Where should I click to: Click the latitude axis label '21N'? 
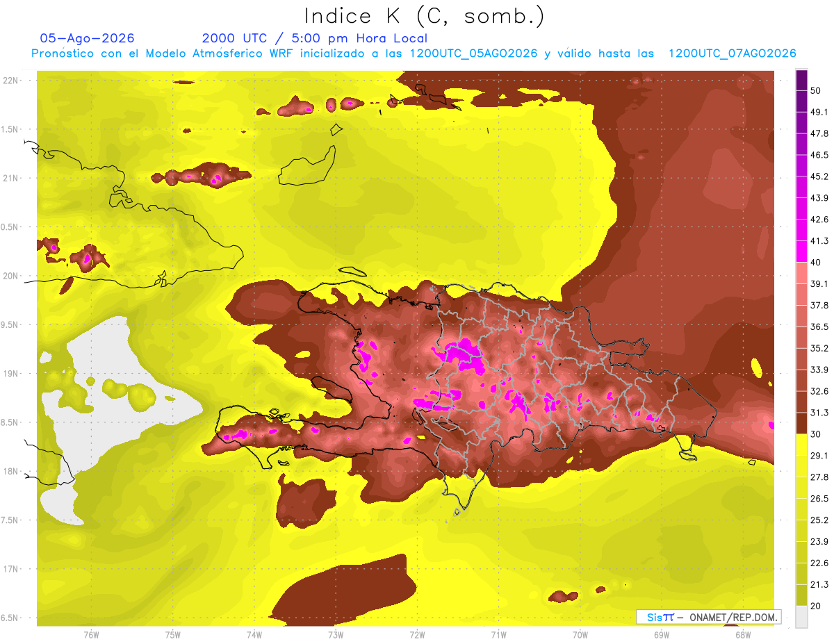pyautogui.click(x=11, y=178)
